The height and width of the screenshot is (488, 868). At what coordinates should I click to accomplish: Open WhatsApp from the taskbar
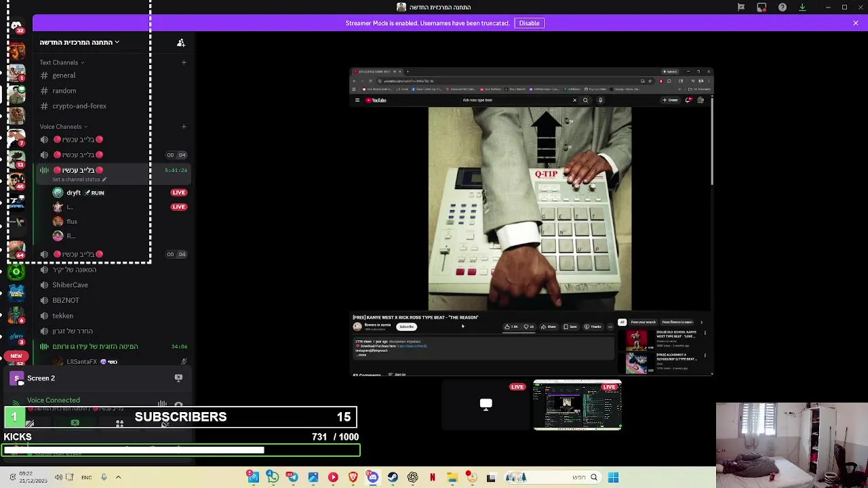point(273,477)
